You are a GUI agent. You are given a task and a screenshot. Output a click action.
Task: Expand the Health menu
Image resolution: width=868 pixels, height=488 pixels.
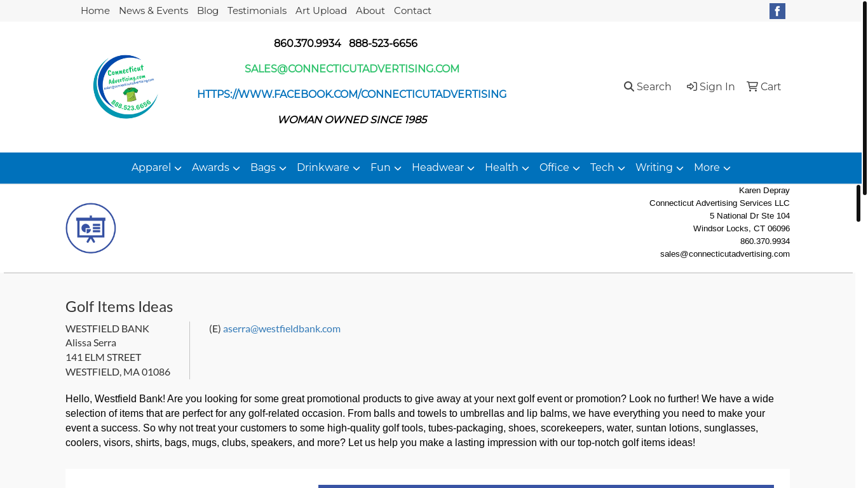pyautogui.click(x=507, y=168)
